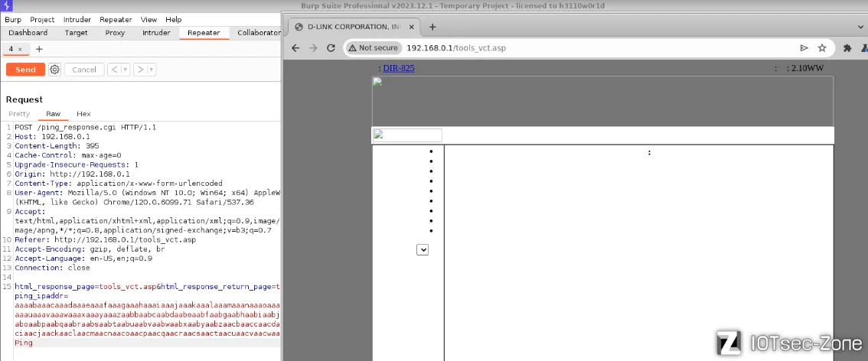This screenshot has height=361, width=868.
Task: Click the Content-Length: 395 header
Action: click(x=57, y=146)
